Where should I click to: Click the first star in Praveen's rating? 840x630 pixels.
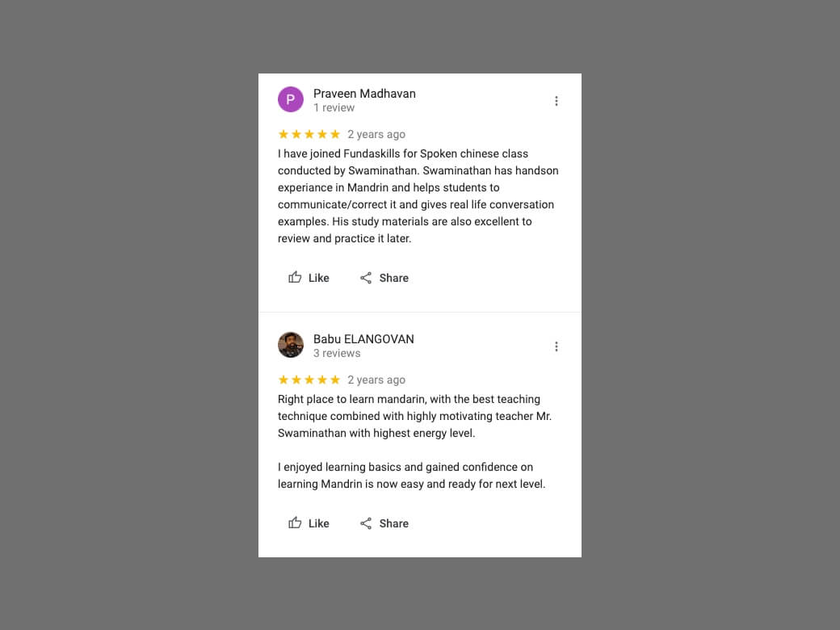[x=283, y=135]
